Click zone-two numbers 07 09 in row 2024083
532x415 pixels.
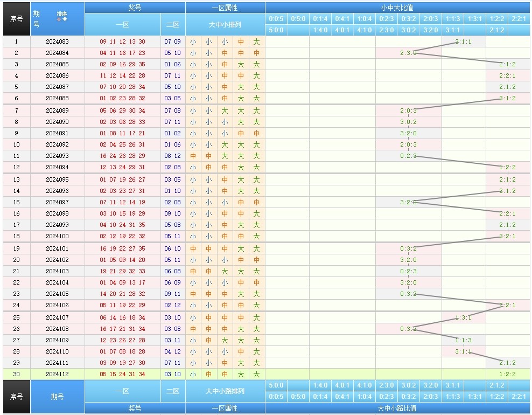[173, 42]
